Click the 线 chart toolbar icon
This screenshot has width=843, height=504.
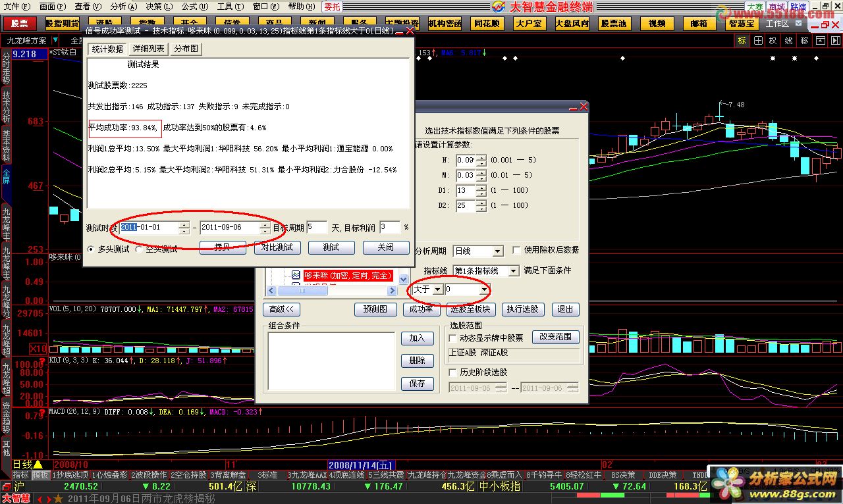tap(788, 41)
